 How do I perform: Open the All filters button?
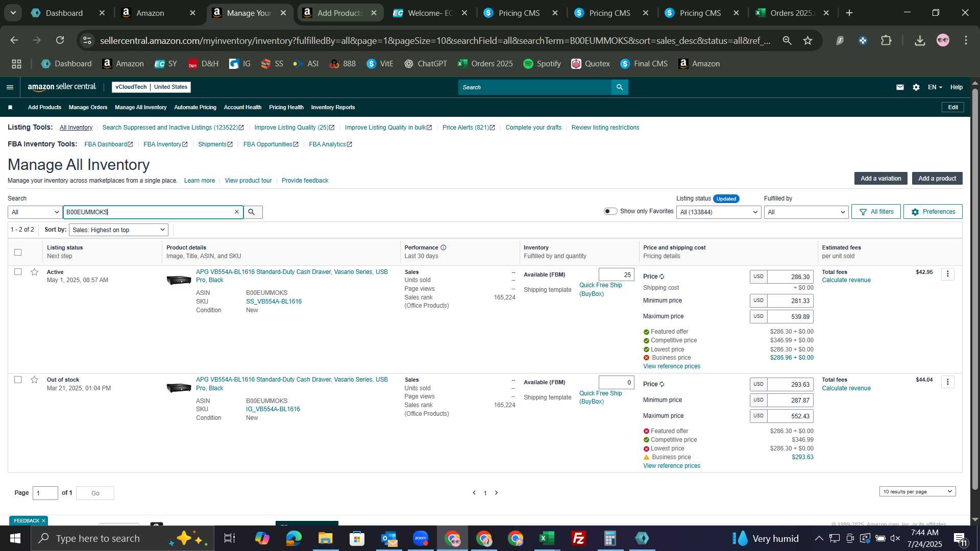coord(876,212)
